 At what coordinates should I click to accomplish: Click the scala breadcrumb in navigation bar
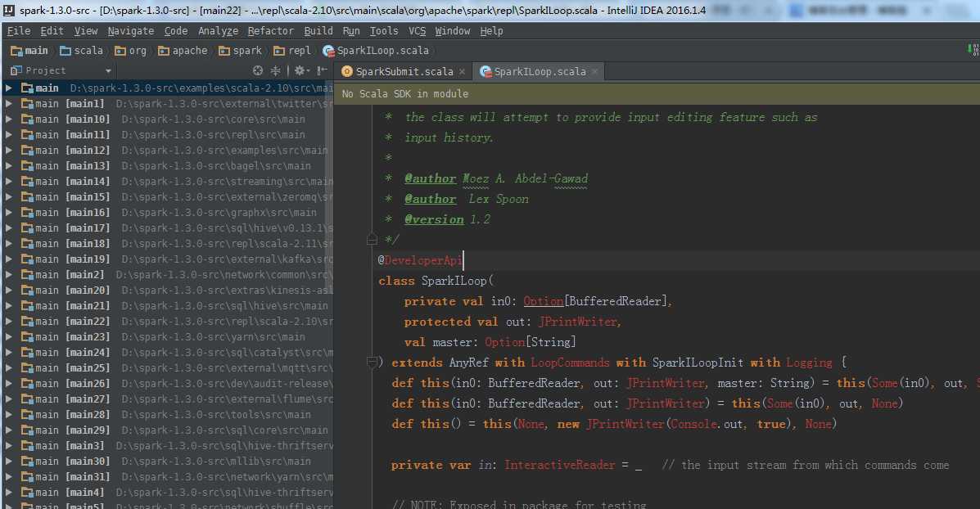81,51
